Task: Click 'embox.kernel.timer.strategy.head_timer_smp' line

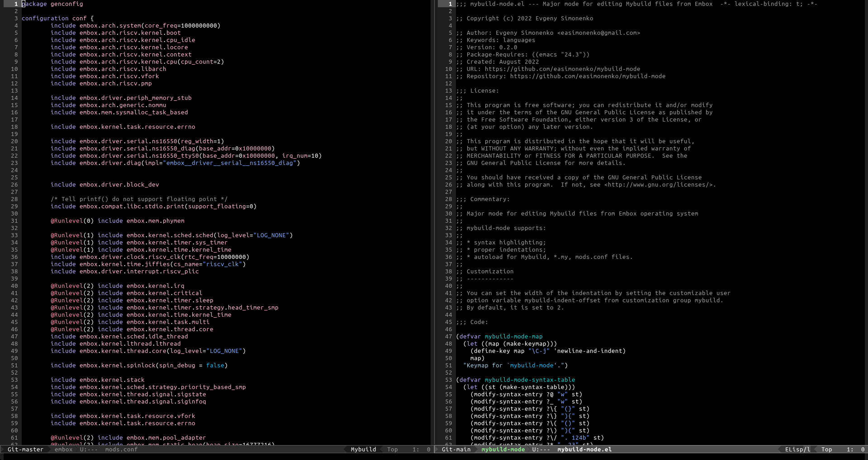Action: (x=165, y=308)
